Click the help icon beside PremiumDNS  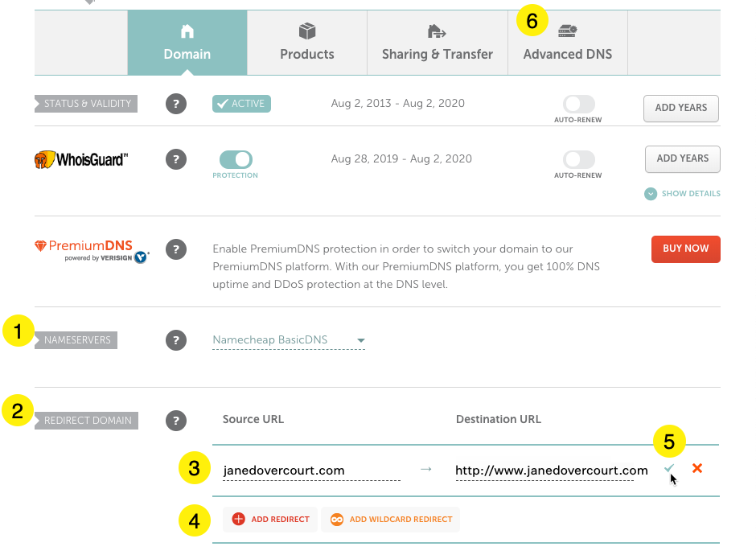point(176,249)
